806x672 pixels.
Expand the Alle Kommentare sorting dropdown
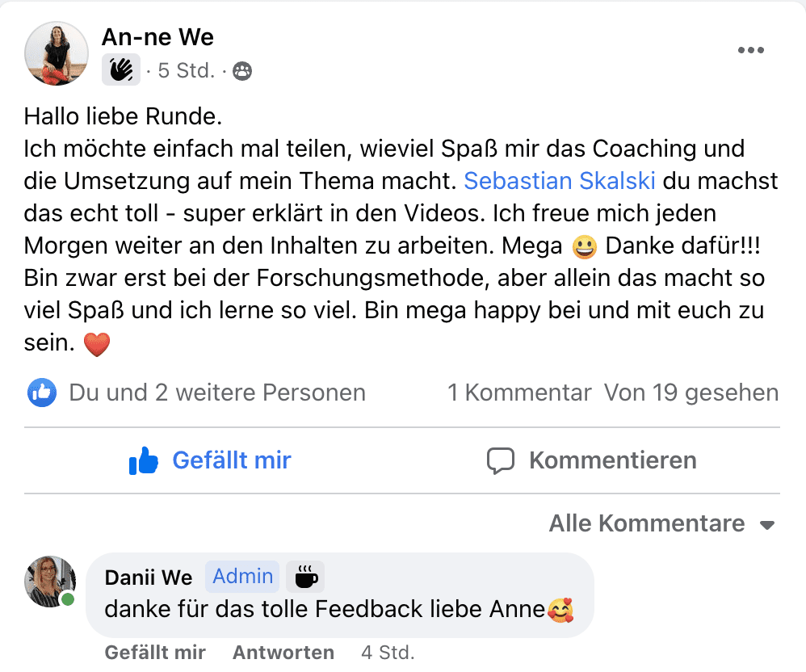(662, 524)
